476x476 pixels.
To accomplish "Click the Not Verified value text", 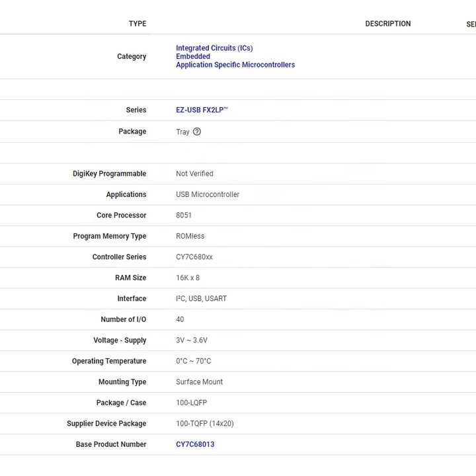I will point(194,174).
